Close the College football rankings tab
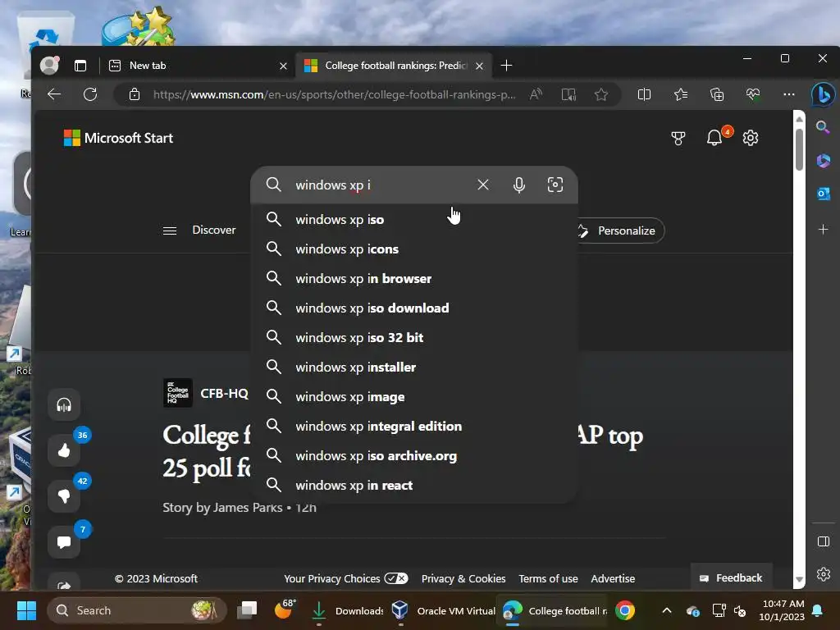 point(479,66)
